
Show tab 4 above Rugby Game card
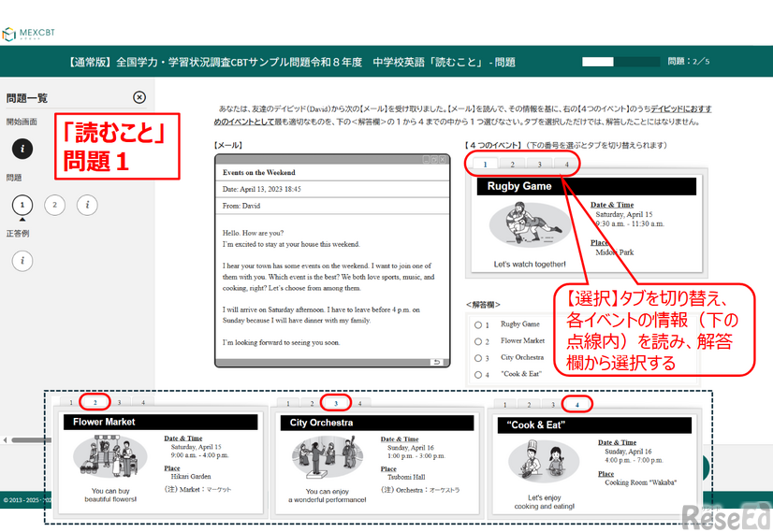pos(566,165)
